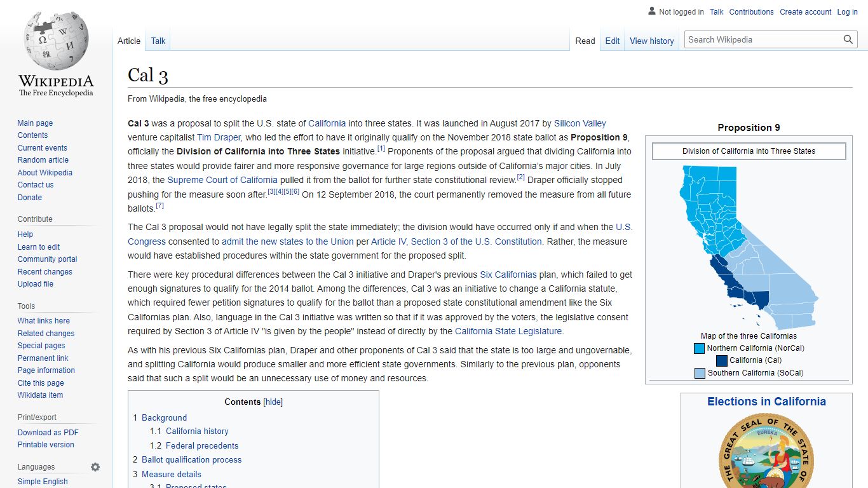Open Contents in sidebar navigation
This screenshot has width=868, height=488.
point(32,135)
